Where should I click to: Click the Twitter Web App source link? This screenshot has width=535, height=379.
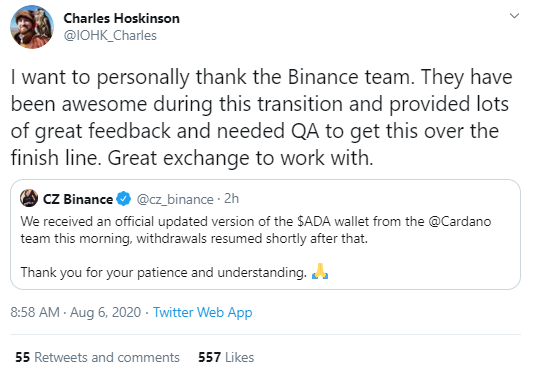tap(203, 312)
